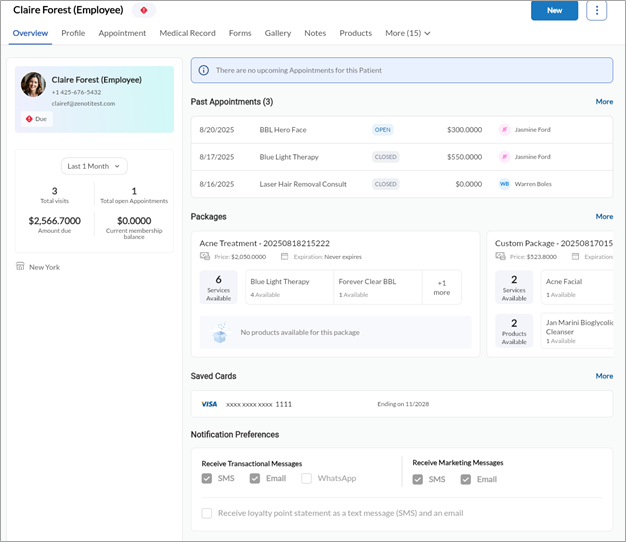Expand the More (15) tabs menu
This screenshot has width=626, height=542.
(408, 33)
